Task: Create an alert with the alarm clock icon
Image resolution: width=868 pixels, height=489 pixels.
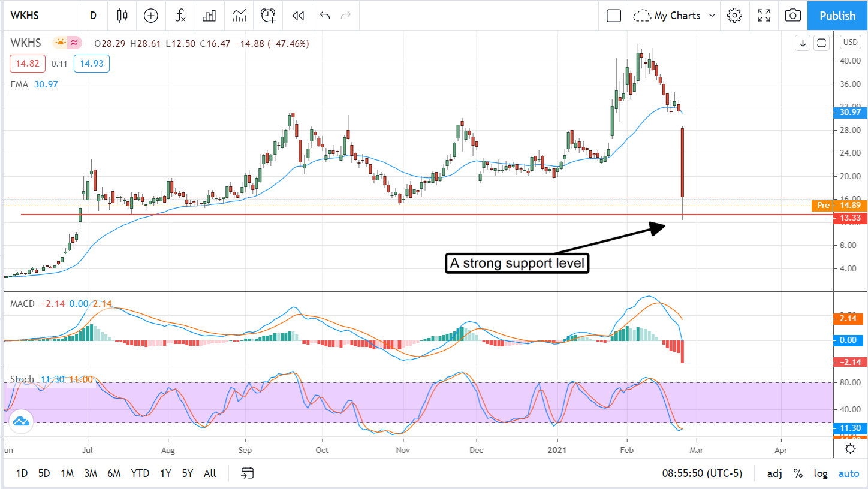Action: tap(269, 16)
